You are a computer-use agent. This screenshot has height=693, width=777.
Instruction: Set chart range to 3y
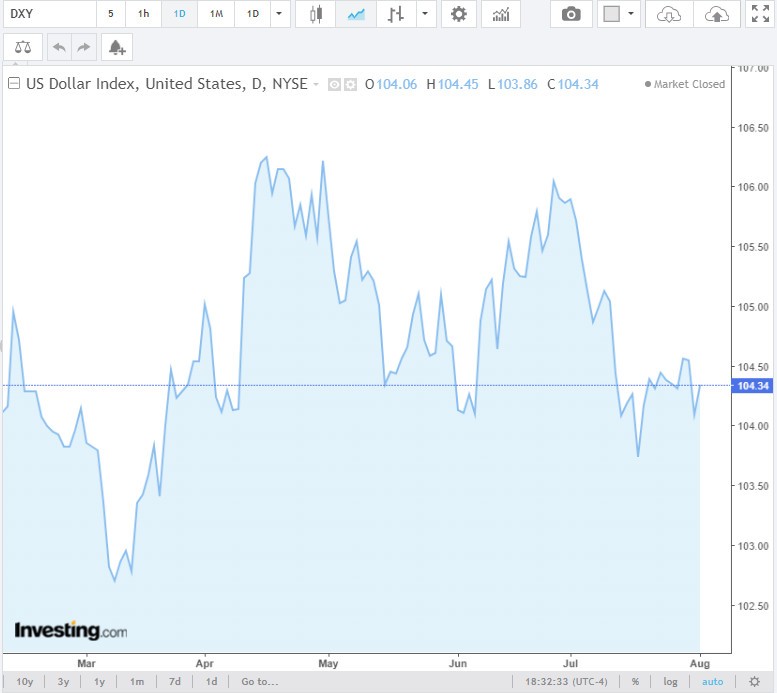[63, 682]
